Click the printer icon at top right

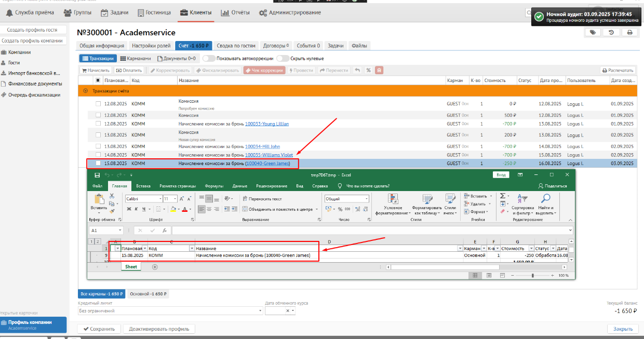pyautogui.click(x=629, y=32)
